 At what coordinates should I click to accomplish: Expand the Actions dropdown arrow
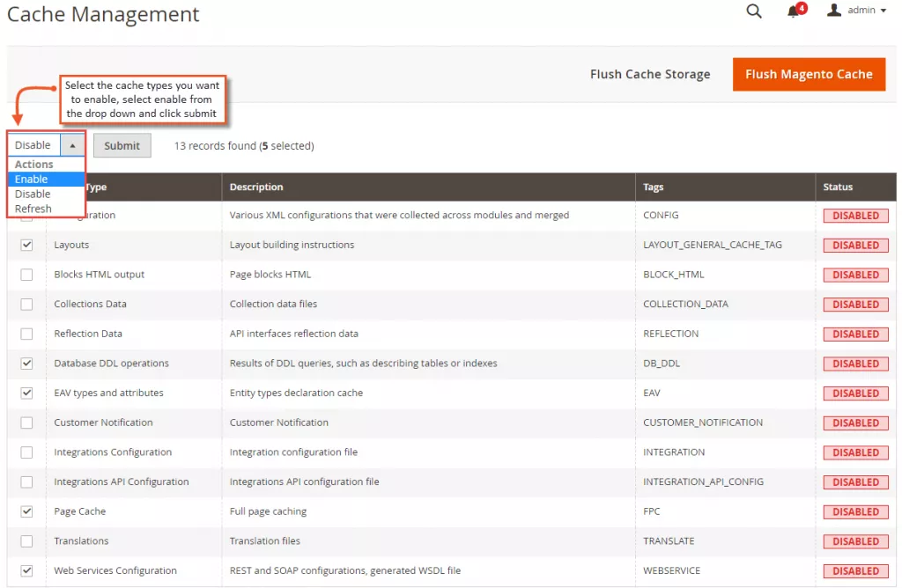point(72,145)
